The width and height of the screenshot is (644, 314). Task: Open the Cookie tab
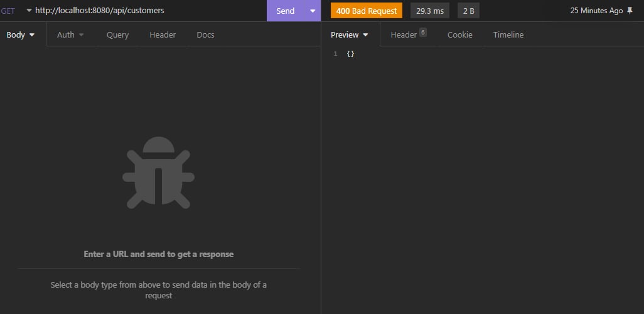coord(459,35)
